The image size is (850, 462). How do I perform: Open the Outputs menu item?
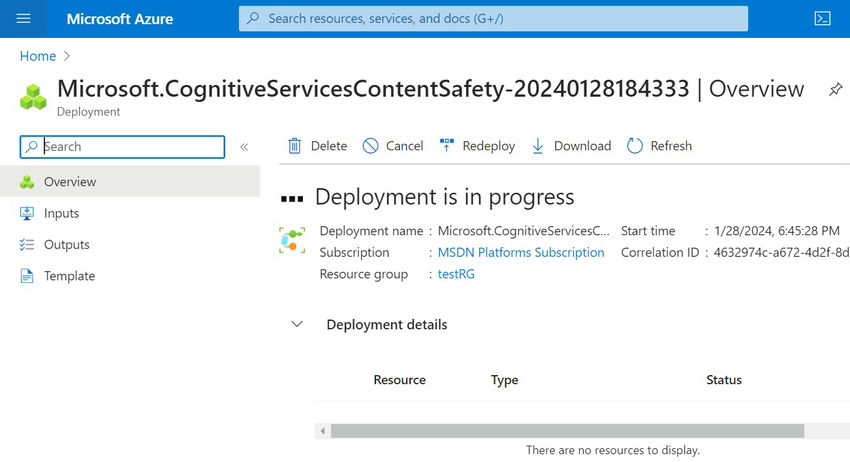click(66, 245)
